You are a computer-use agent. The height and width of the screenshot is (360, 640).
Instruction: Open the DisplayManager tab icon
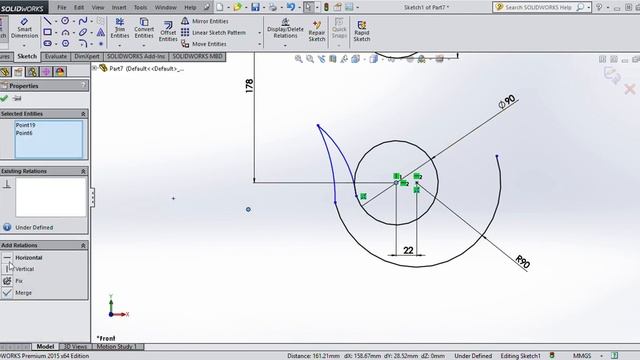point(60,72)
